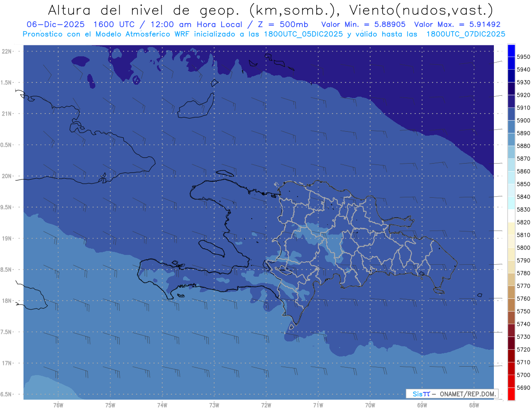Viewport: 532px width, 411px height.
Task: Click the "12:00 am Hora Local" text
Action: [196, 25]
